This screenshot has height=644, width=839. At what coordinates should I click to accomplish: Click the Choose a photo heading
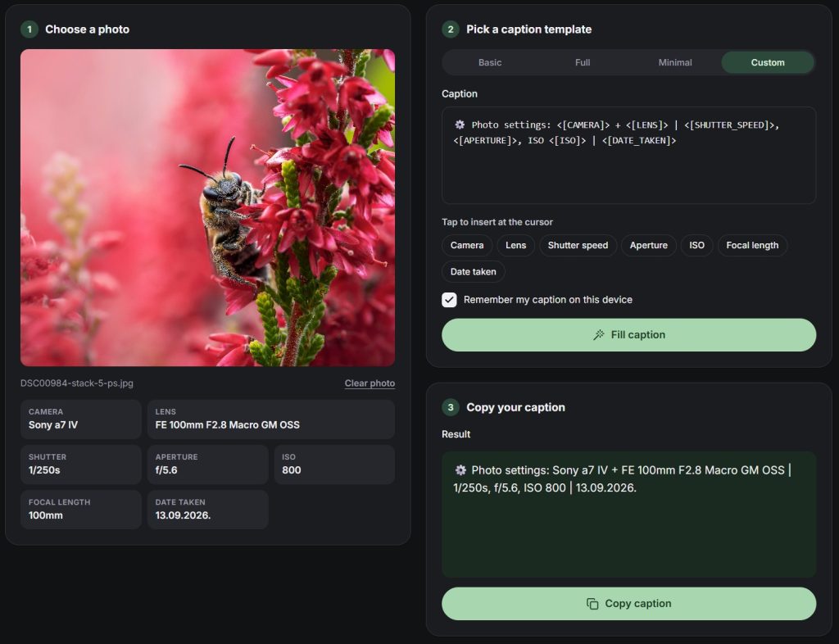coord(87,29)
